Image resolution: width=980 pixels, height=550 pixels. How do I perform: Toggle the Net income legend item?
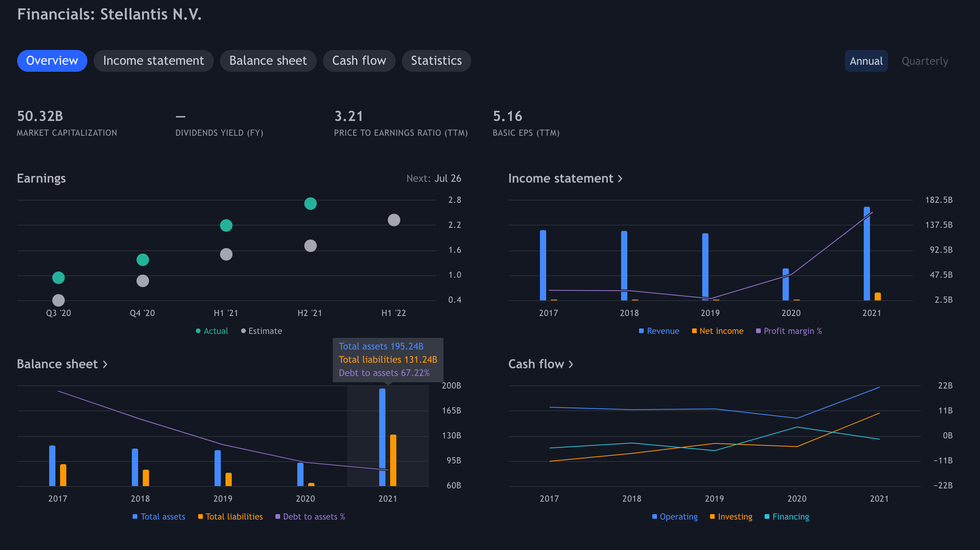point(717,331)
